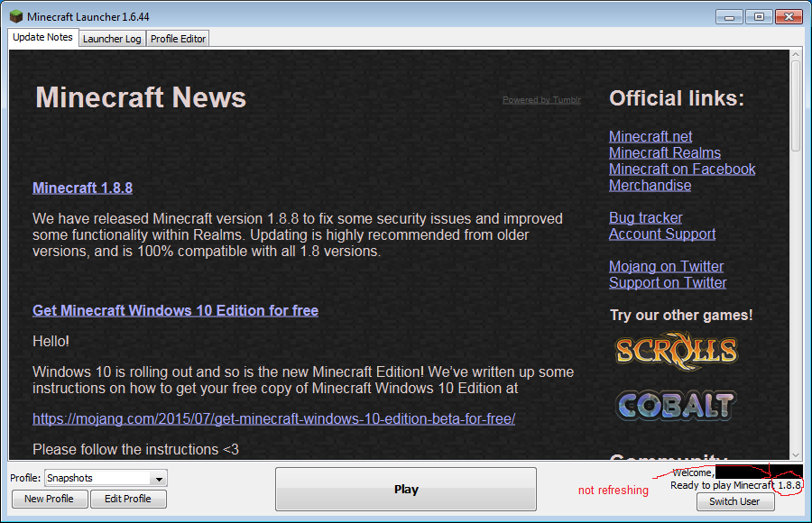The width and height of the screenshot is (812, 523).
Task: Click 'Please follow the instructions <3' text
Action: pyautogui.click(x=135, y=449)
